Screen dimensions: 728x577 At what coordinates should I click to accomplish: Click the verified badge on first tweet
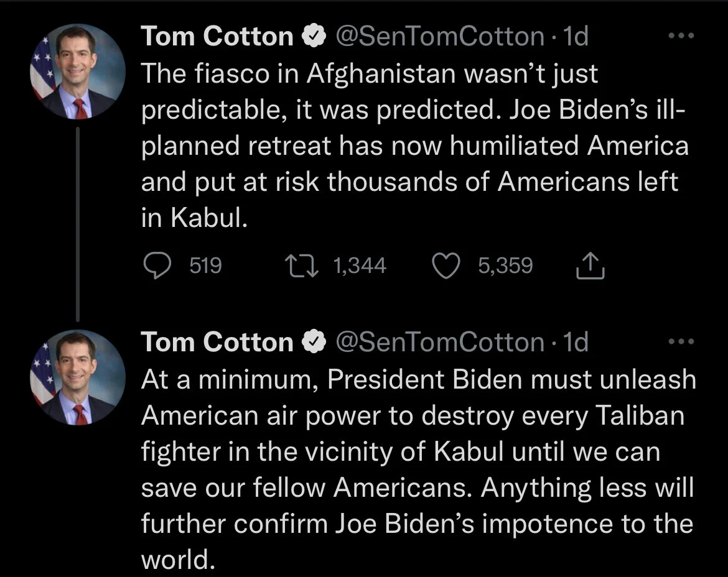click(313, 37)
